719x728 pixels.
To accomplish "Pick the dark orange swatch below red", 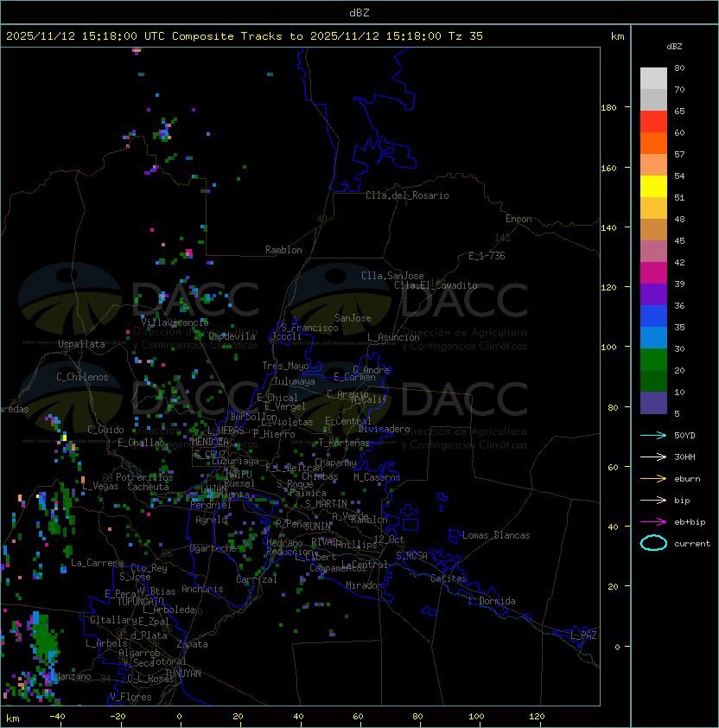I will tap(653, 144).
